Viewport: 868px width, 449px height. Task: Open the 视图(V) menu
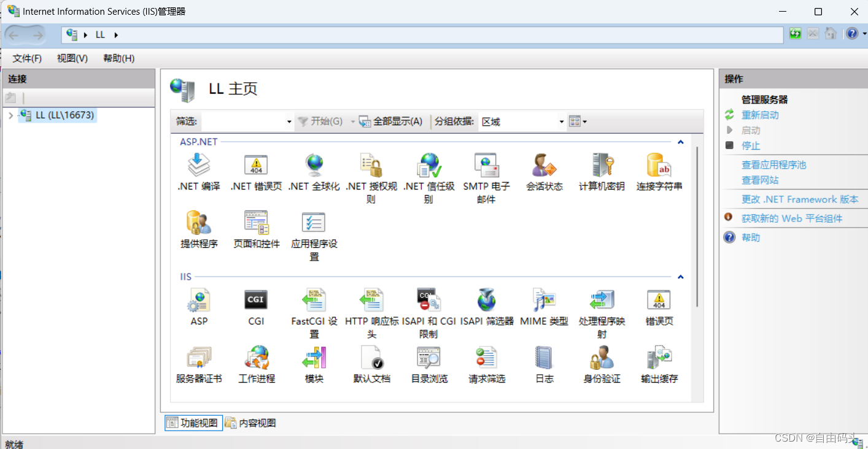pyautogui.click(x=72, y=58)
